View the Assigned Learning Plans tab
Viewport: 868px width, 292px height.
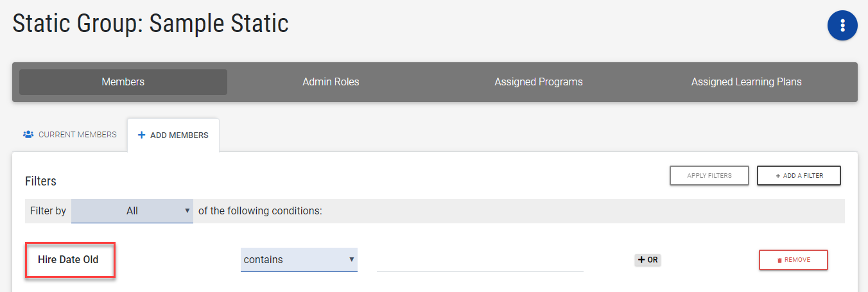[746, 82]
